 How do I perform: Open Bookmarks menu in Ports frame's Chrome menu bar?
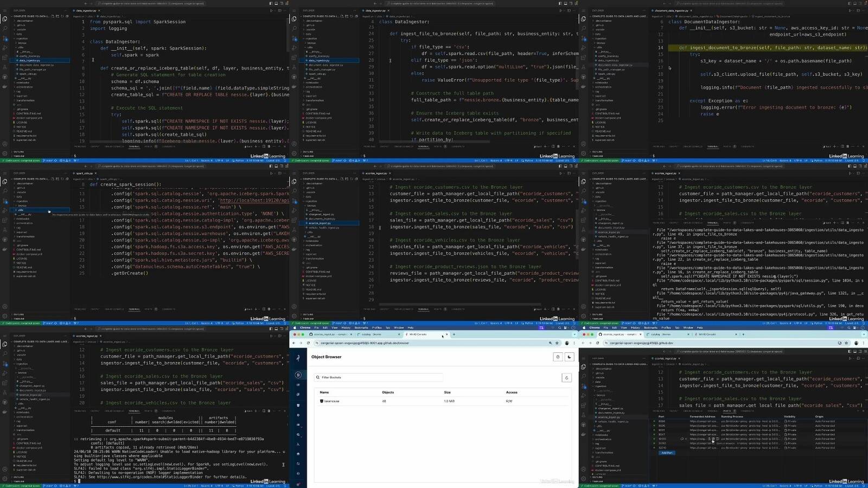click(x=650, y=327)
